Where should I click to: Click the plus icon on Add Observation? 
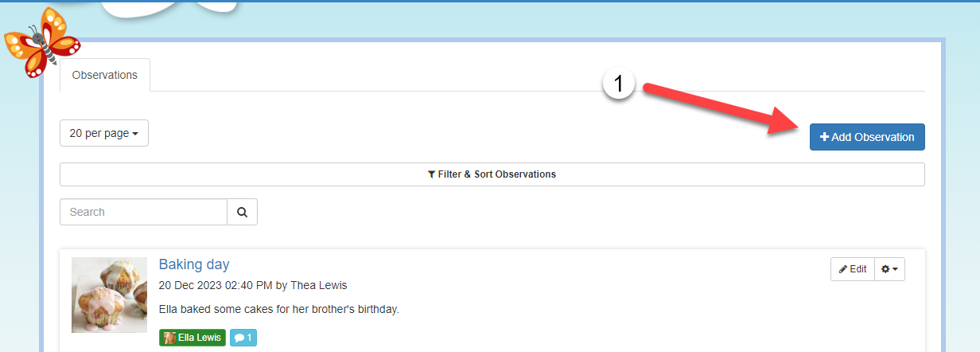824,137
